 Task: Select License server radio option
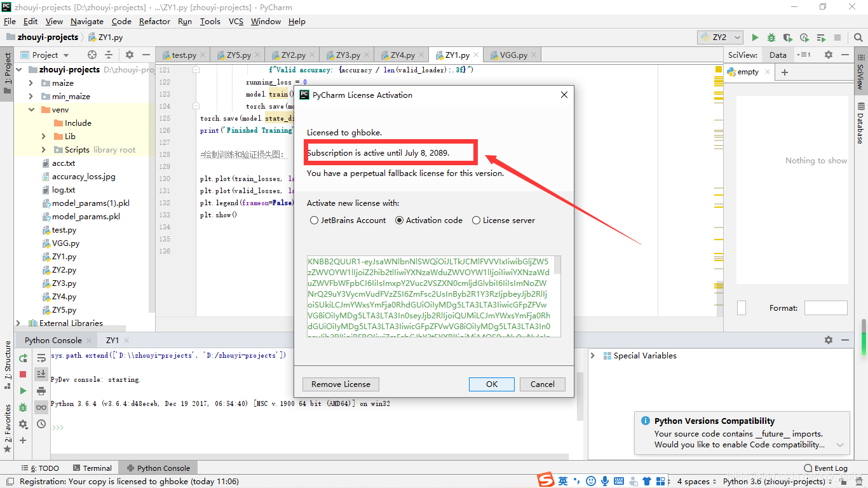tap(504, 220)
